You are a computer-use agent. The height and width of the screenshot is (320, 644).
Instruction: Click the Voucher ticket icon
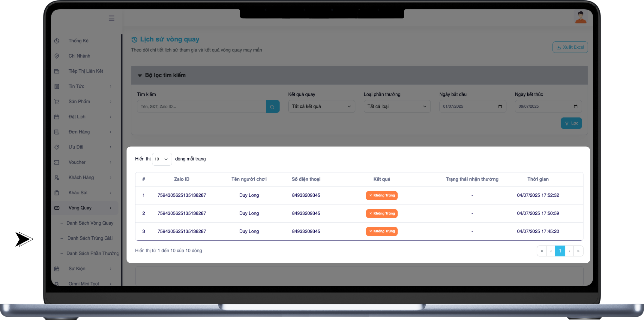coord(57,162)
